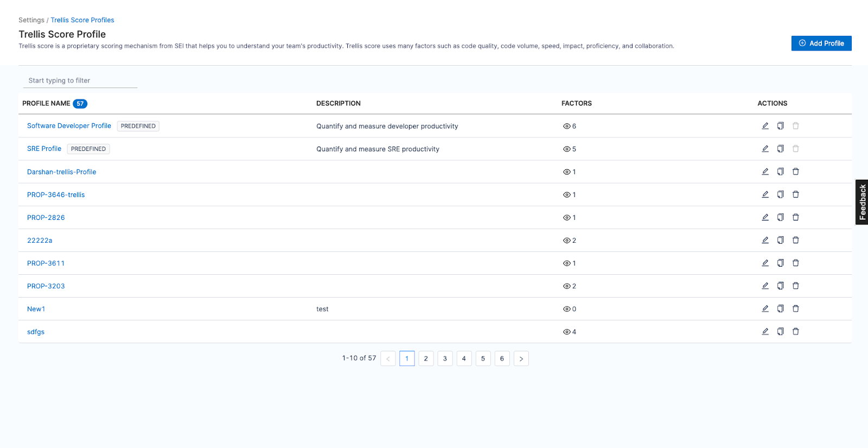Show factors eye for Darshan-trellis-Profile
This screenshot has width=868, height=448.
pos(566,172)
